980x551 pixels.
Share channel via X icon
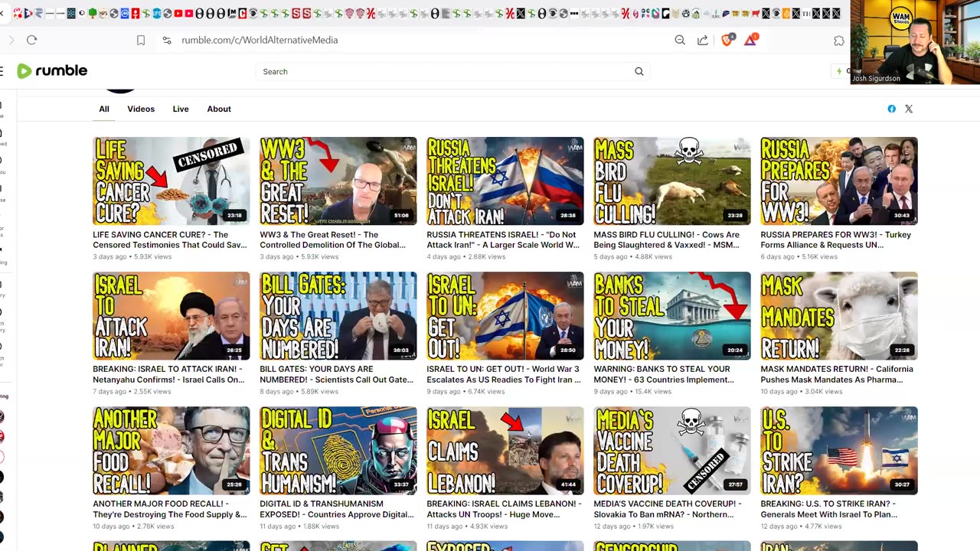pyautogui.click(x=909, y=109)
